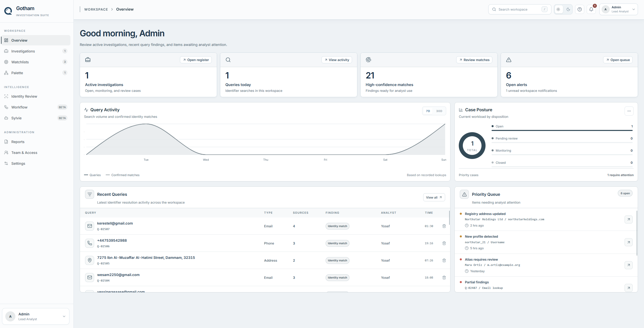The height and width of the screenshot is (328, 644).
Task: Select the 7D range toggle
Action: [x=428, y=111]
